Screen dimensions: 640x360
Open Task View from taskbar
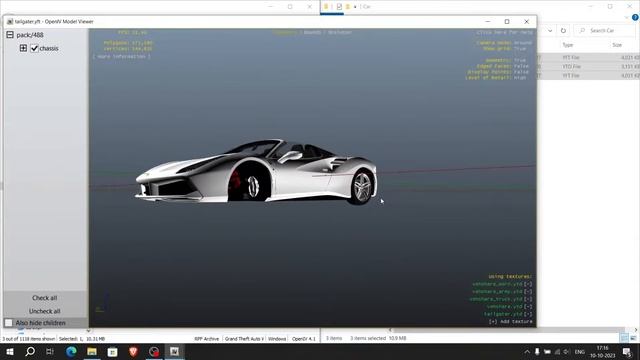(50, 351)
